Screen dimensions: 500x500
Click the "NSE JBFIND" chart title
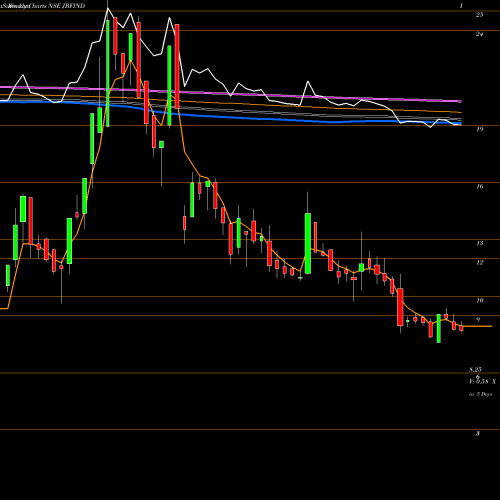(x=67, y=6)
